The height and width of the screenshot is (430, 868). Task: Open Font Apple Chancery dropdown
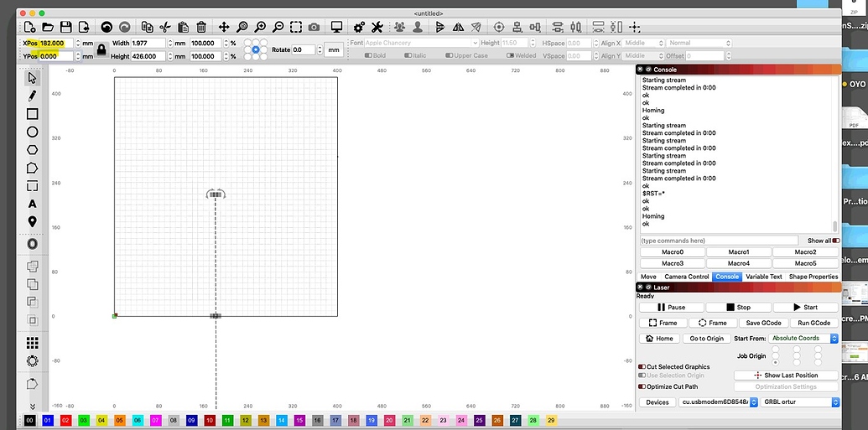(x=421, y=43)
